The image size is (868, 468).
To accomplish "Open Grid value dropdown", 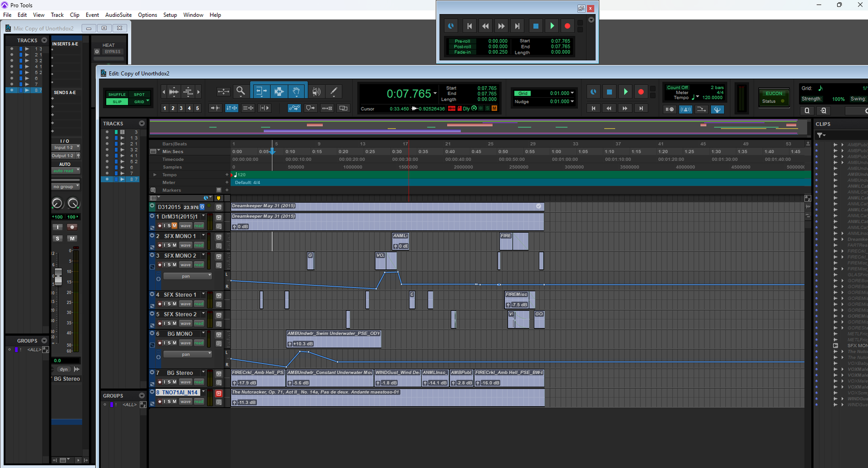I will (x=572, y=93).
